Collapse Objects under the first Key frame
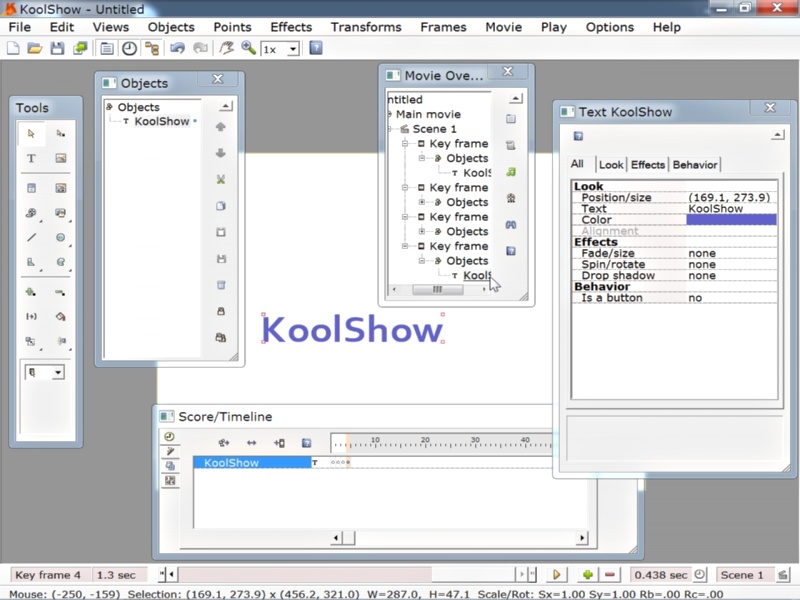 coord(422,158)
